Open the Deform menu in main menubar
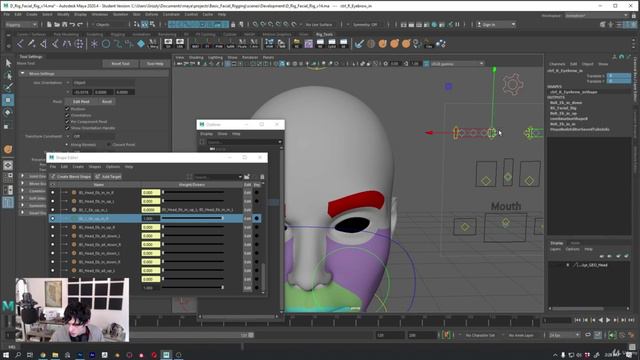 point(151,14)
